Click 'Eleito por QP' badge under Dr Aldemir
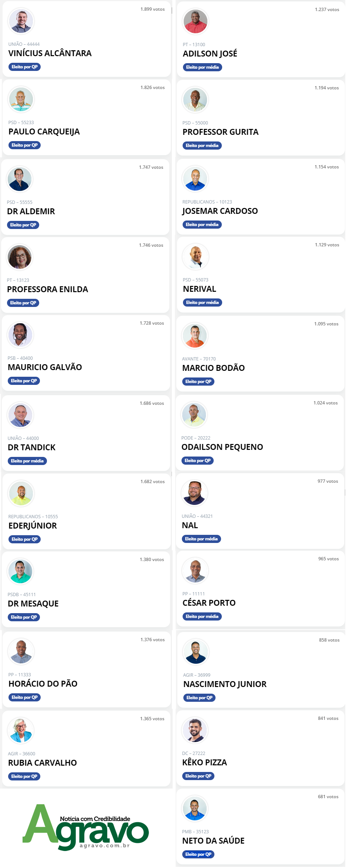The width and height of the screenshot is (346, 868). [23, 225]
